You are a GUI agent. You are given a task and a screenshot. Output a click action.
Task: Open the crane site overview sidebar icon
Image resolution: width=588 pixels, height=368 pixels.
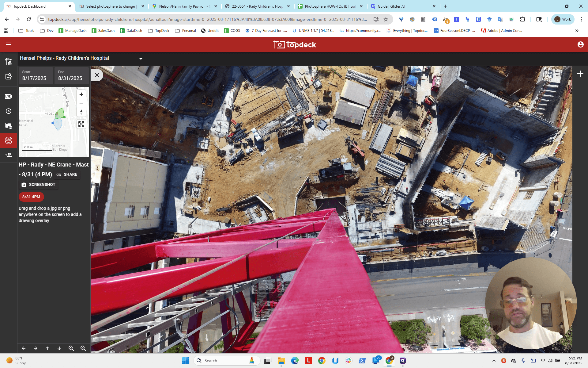(9, 62)
